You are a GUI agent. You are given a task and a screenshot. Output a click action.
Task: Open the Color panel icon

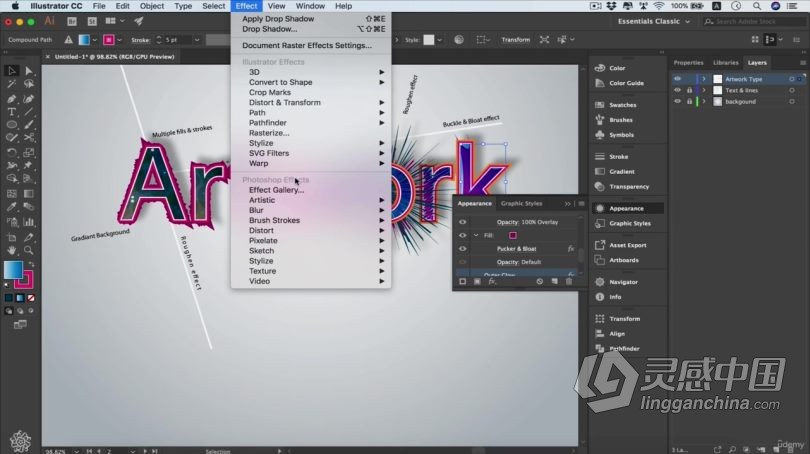[600, 68]
